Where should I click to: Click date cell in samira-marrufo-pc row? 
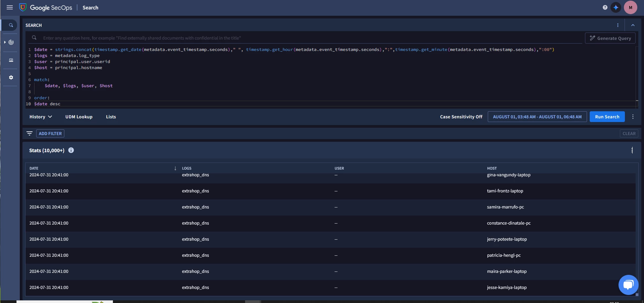pyautogui.click(x=49, y=207)
